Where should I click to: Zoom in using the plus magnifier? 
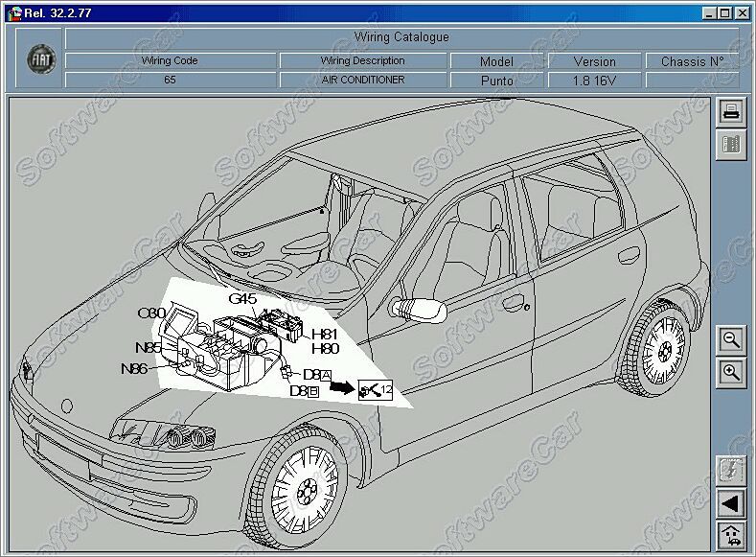(731, 372)
